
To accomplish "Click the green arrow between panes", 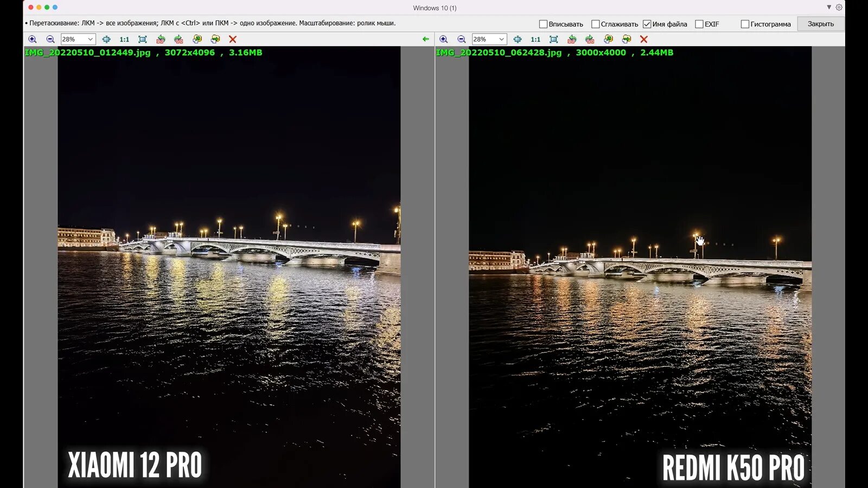I will [x=426, y=39].
